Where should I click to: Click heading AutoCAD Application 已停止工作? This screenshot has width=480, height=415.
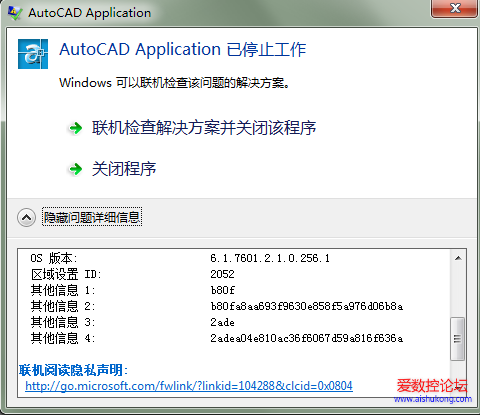coord(183,50)
